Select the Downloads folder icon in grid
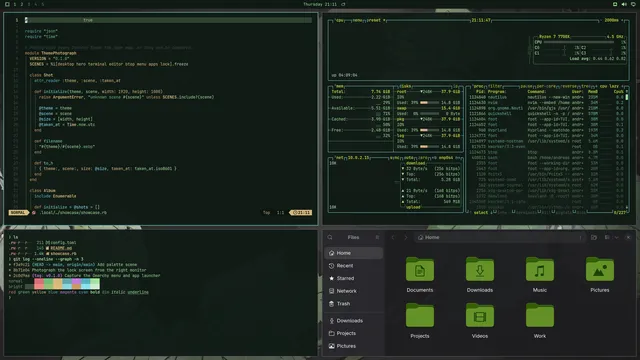Screen dimensions: 640x360 pyautogui.click(x=480, y=269)
